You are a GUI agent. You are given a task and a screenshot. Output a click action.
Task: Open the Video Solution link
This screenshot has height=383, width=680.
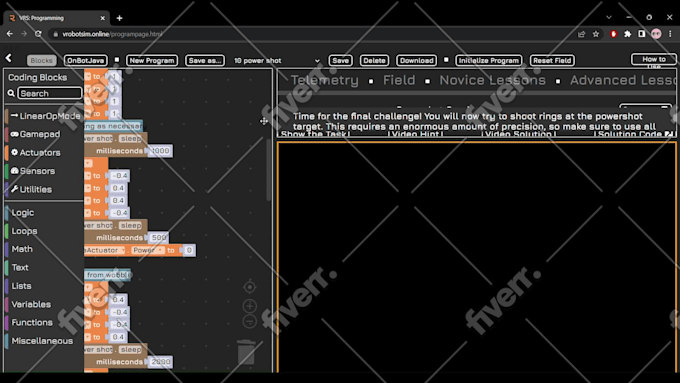coord(518,134)
